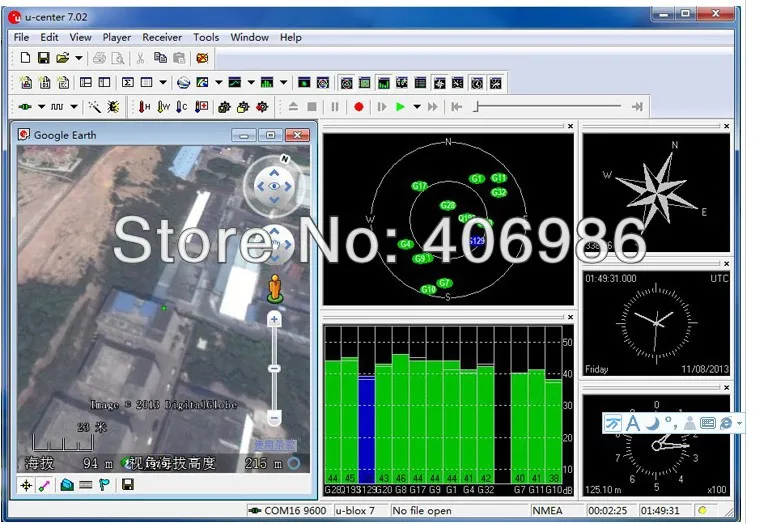Click the save icon in Google Earth toolbar

click(127, 485)
